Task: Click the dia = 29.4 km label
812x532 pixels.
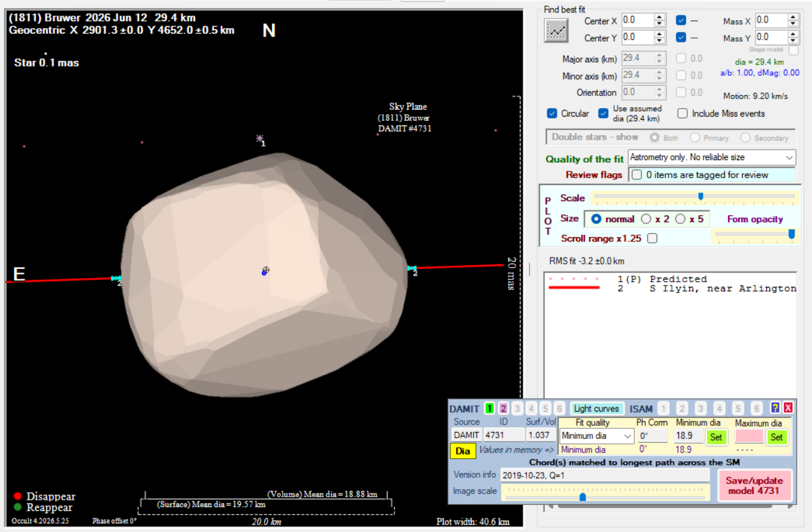Action: (x=759, y=62)
